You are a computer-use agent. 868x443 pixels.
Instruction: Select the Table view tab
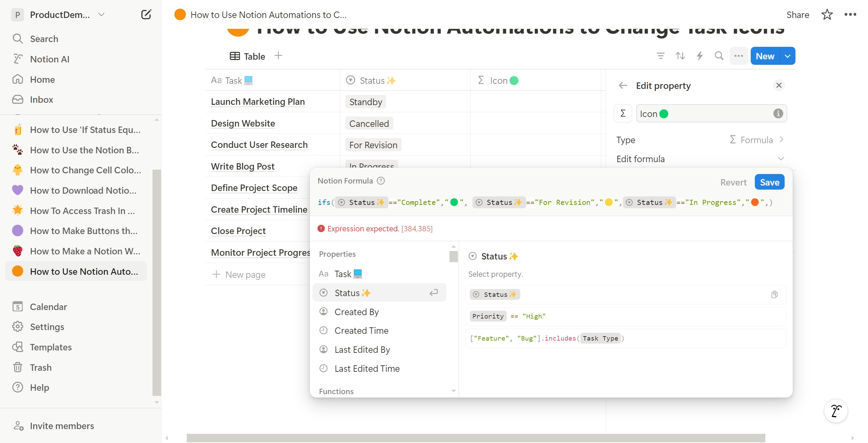247,56
